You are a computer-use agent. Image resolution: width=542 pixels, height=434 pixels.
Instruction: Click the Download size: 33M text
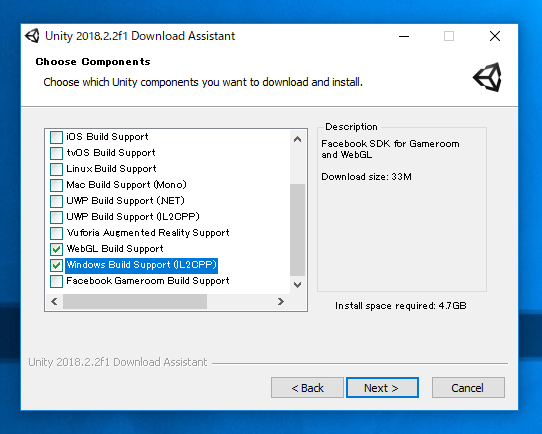pos(366,177)
